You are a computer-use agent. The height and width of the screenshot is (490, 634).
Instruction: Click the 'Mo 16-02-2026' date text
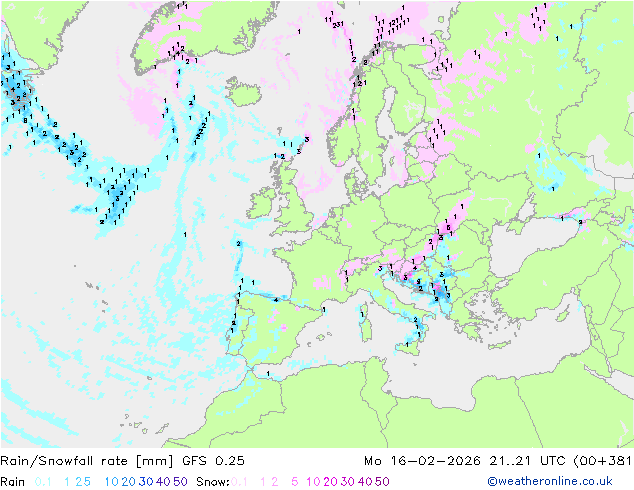click(x=422, y=461)
